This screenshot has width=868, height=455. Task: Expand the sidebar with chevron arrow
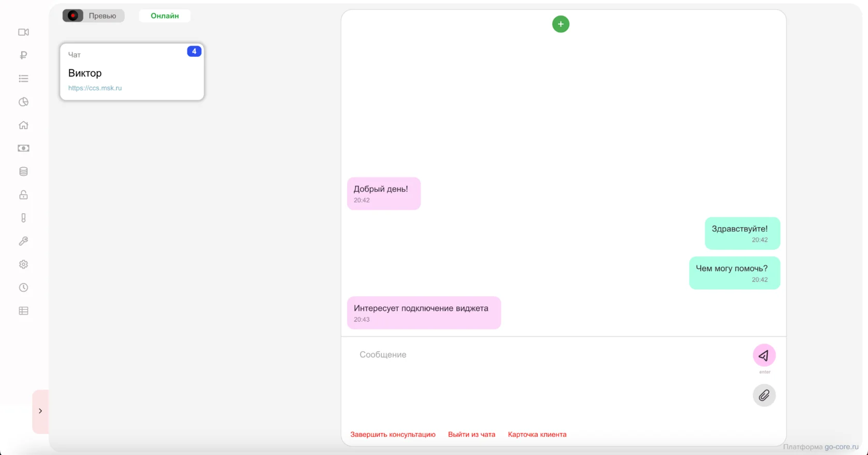click(40, 411)
